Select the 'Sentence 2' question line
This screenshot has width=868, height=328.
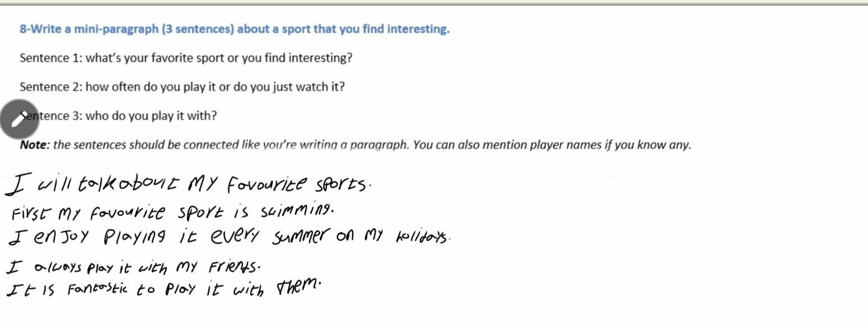click(182, 87)
